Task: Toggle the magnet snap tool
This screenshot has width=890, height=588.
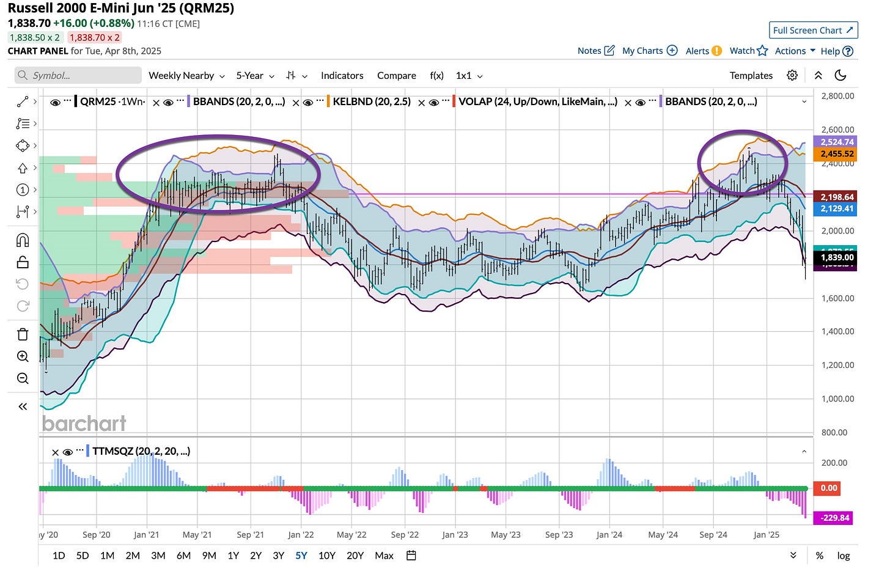Action: point(23,240)
